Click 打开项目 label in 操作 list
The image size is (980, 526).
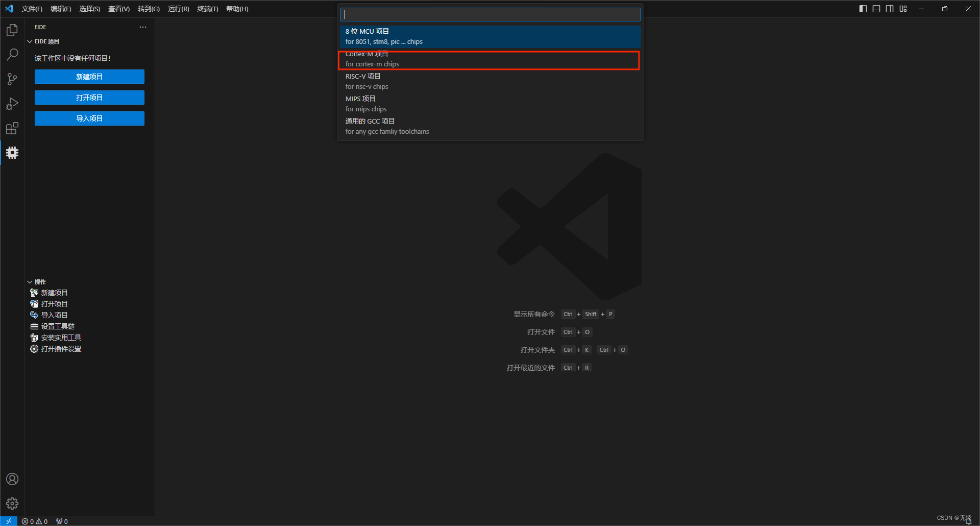point(54,304)
